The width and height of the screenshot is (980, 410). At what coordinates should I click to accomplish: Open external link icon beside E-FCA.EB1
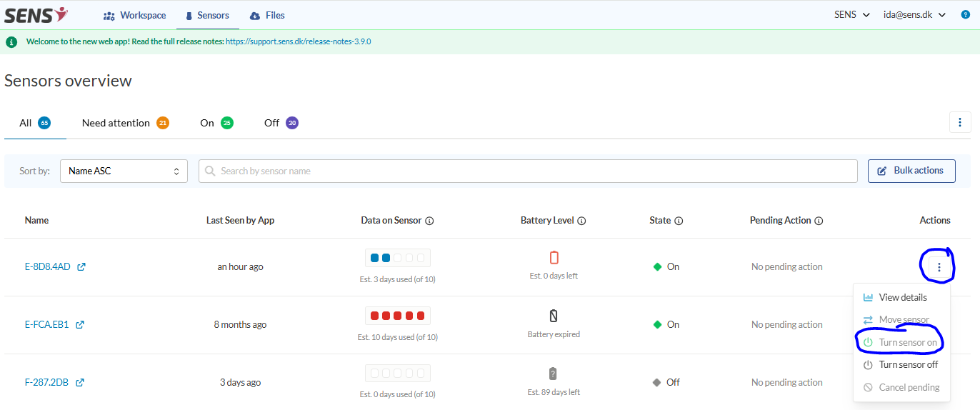pos(80,325)
